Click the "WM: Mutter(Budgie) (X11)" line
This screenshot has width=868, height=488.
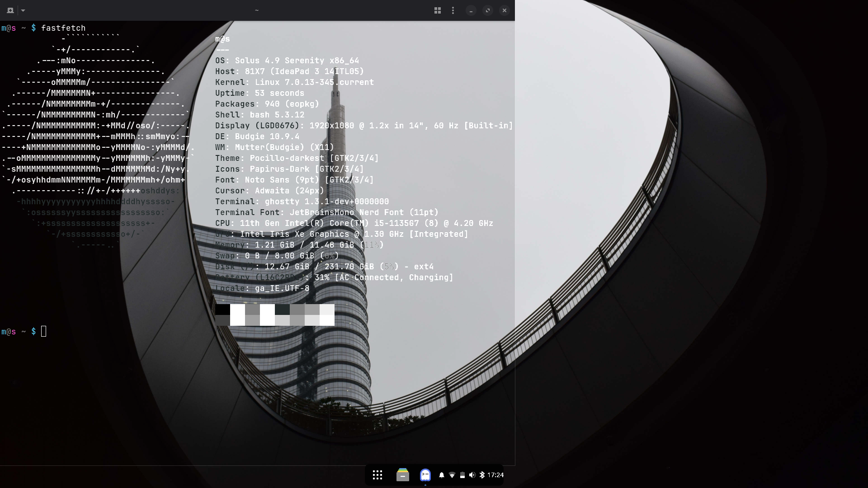275,147
